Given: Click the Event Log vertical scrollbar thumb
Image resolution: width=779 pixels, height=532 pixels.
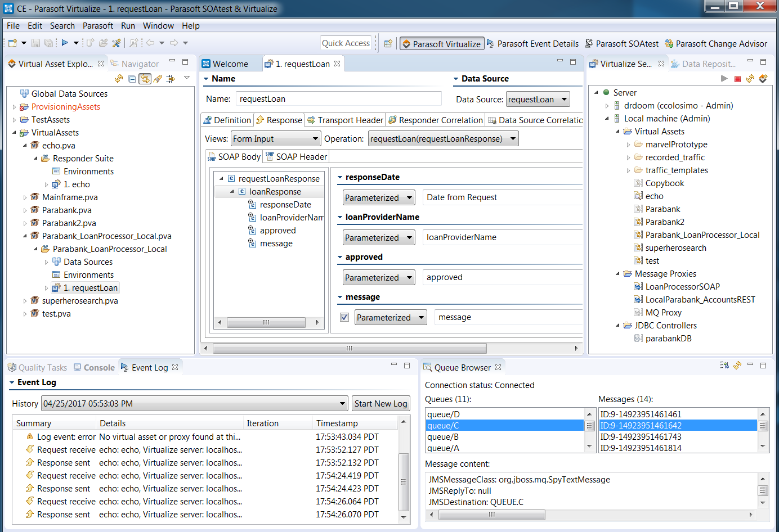Looking at the screenshot, I should [404, 481].
